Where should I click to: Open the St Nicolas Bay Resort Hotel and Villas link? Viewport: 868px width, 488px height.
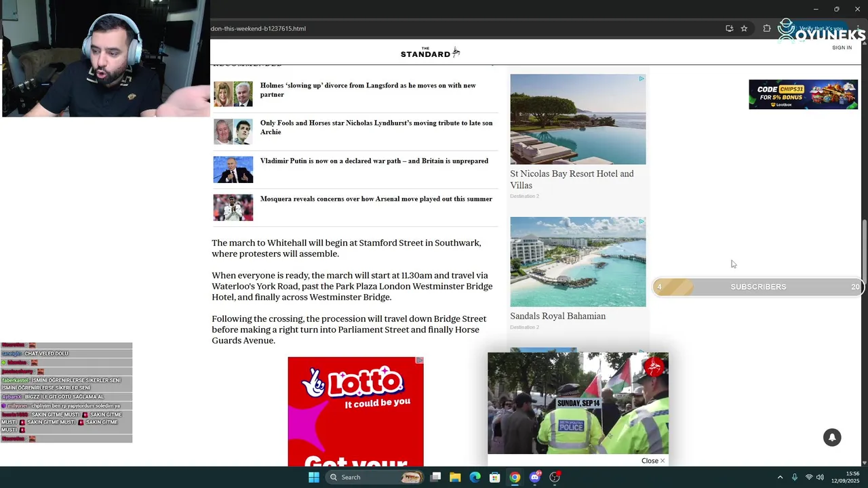click(x=572, y=180)
